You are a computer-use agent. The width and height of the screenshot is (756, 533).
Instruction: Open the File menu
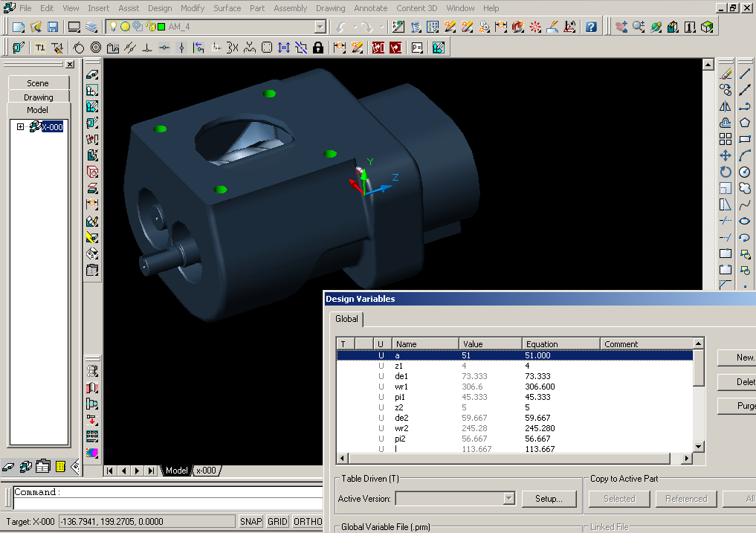pyautogui.click(x=25, y=8)
